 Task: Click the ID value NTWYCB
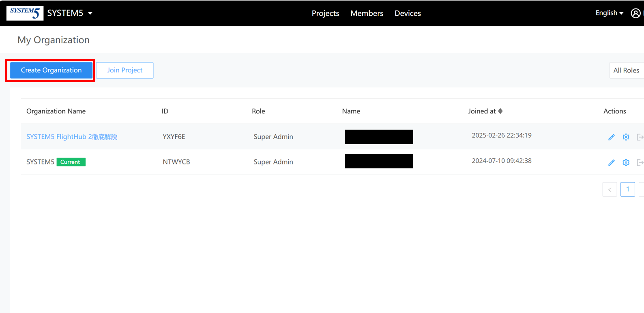tap(176, 162)
